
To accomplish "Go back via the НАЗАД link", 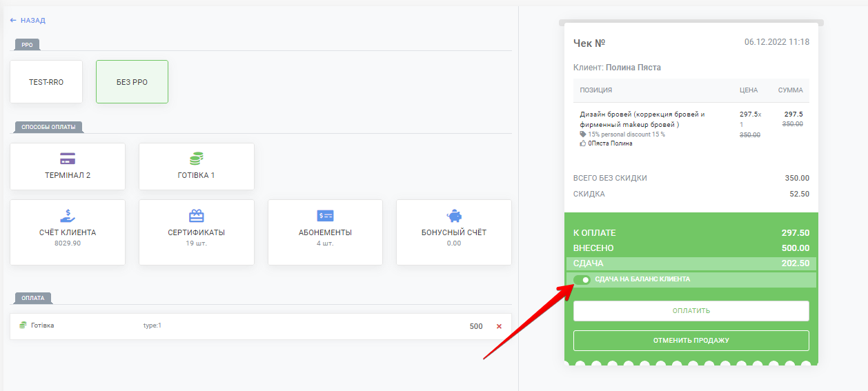I will tap(28, 21).
